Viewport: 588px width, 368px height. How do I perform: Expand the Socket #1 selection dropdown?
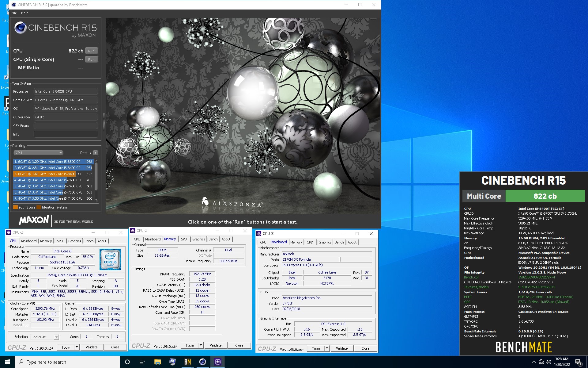point(56,337)
